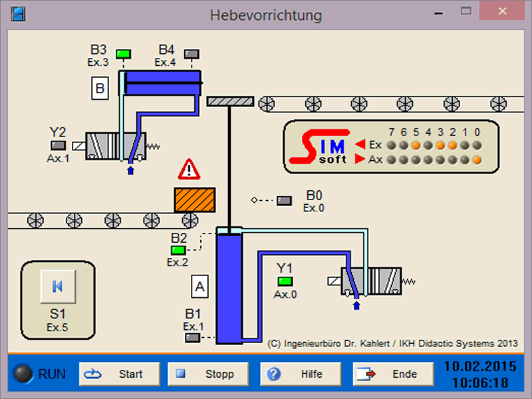Click the Start button
The width and height of the screenshot is (532, 399).
pyautogui.click(x=120, y=374)
